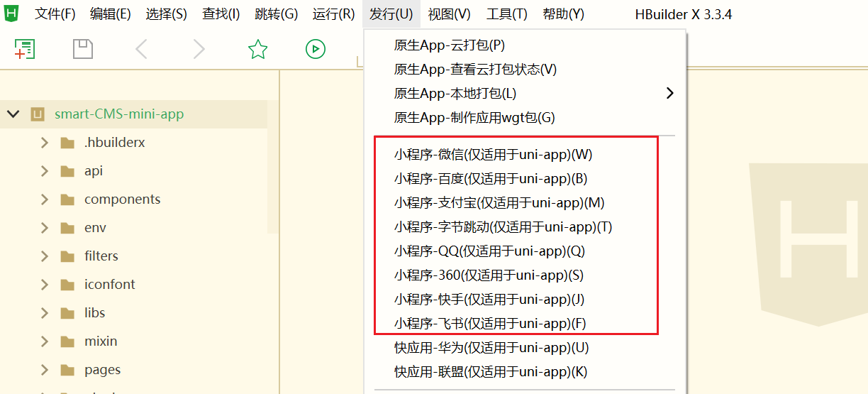The height and width of the screenshot is (394, 868).
Task: Save the file using the toolbar disk icon
Action: [x=83, y=49]
